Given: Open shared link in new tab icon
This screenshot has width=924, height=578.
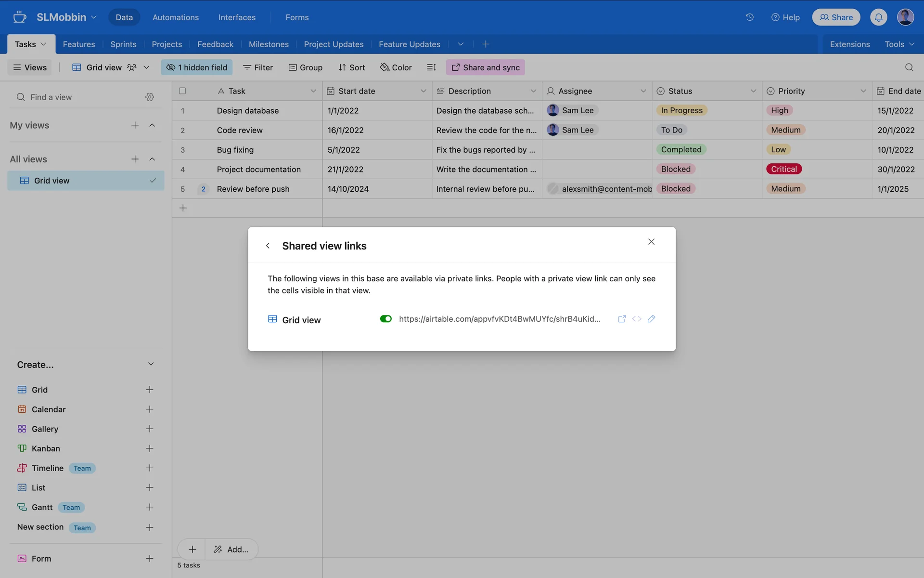Looking at the screenshot, I should [622, 319].
